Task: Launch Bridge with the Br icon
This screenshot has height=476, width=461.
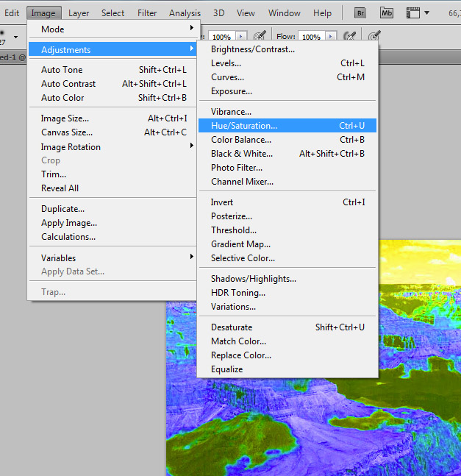Action: (x=360, y=13)
